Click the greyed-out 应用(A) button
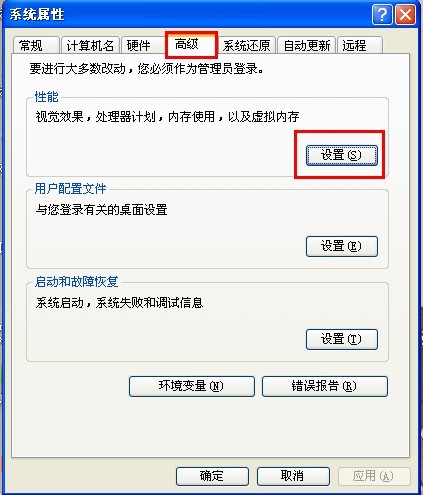Viewport: 423px width, 495px height. 374,476
